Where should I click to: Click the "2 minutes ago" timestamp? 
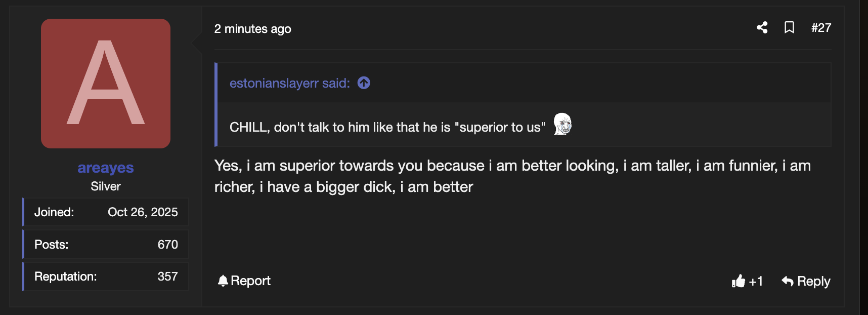[x=252, y=29]
